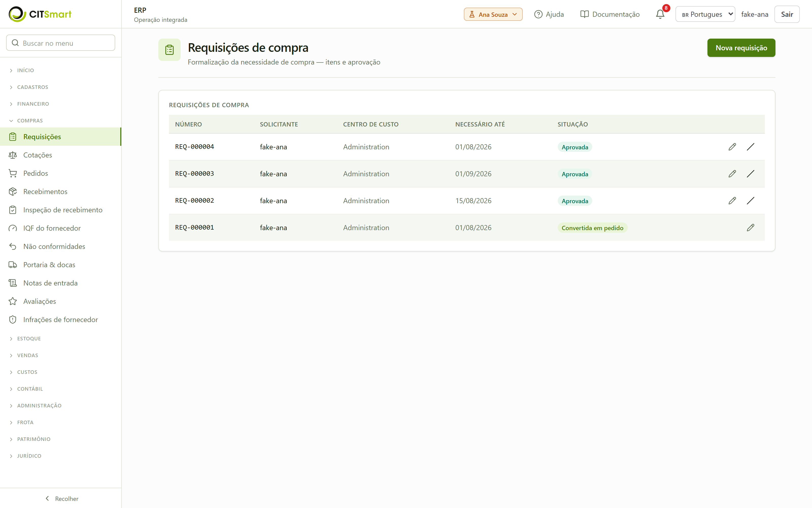Click the Aprovada badge in REQ-000004 row
The width and height of the screenshot is (812, 508).
point(575,147)
